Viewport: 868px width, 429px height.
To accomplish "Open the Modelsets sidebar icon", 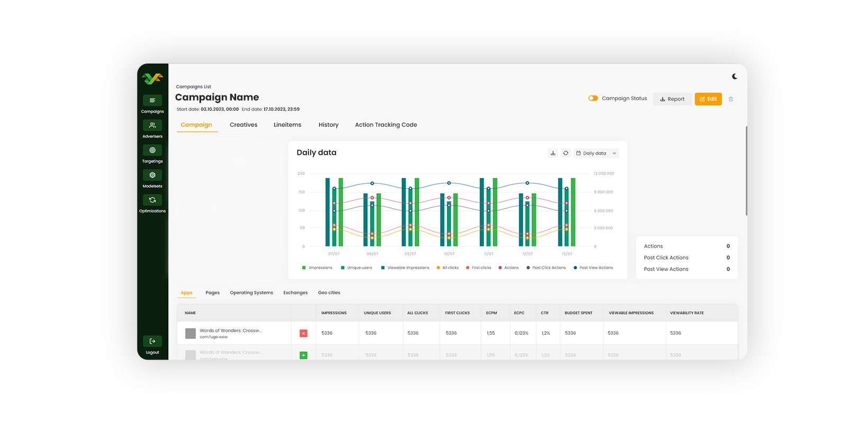I will [x=152, y=175].
